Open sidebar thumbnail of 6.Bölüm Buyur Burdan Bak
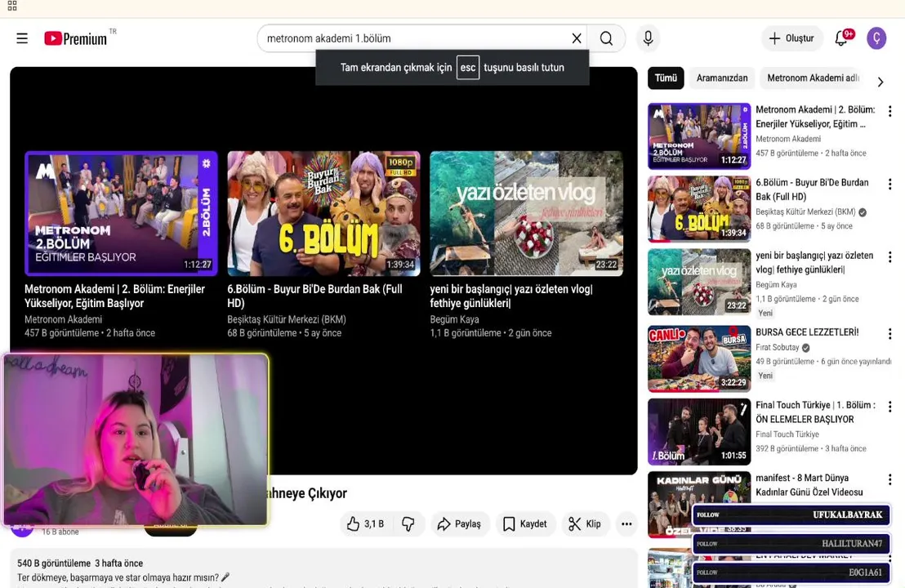The image size is (905, 588). [699, 209]
